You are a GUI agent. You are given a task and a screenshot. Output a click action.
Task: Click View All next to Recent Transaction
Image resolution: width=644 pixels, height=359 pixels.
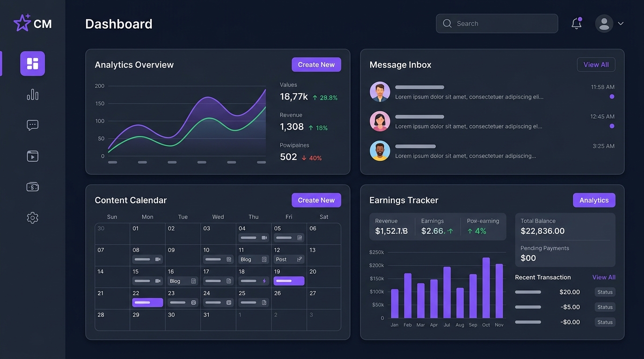[604, 277]
